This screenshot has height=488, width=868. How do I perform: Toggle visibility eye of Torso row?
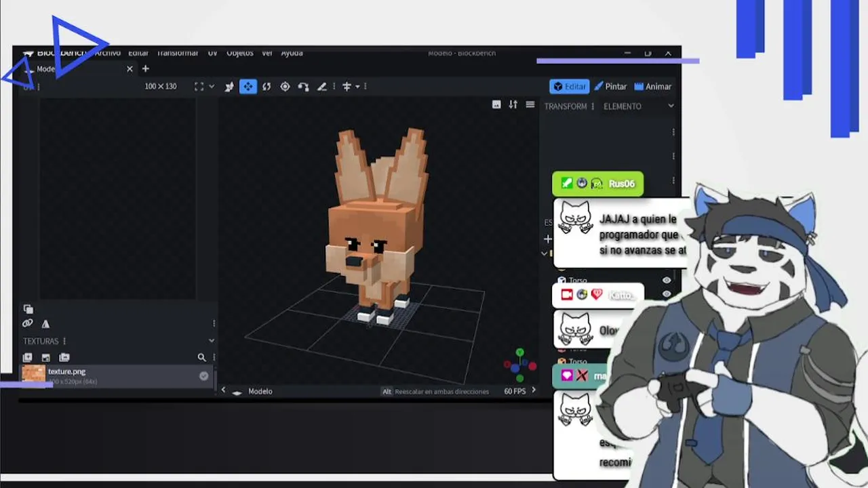pos(667,281)
